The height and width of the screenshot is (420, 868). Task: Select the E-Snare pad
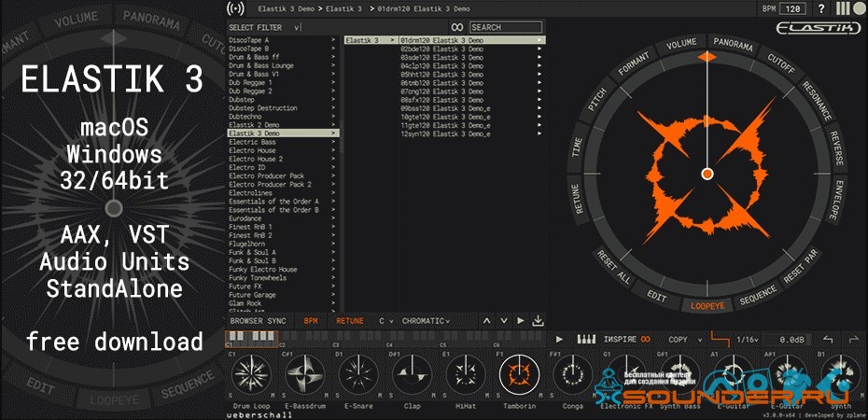(x=358, y=374)
